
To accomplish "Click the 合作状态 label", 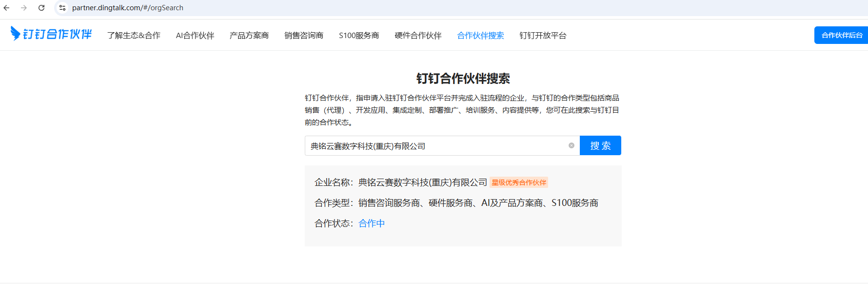I will [334, 223].
